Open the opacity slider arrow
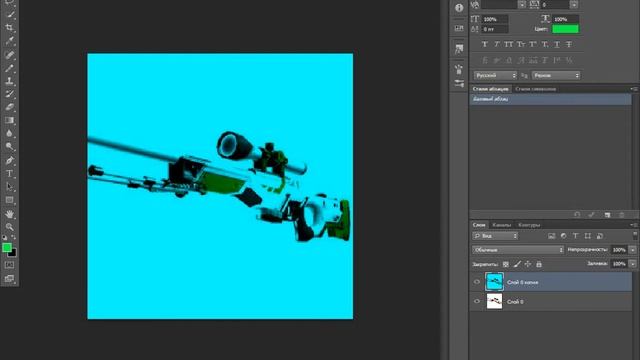 coord(633,250)
